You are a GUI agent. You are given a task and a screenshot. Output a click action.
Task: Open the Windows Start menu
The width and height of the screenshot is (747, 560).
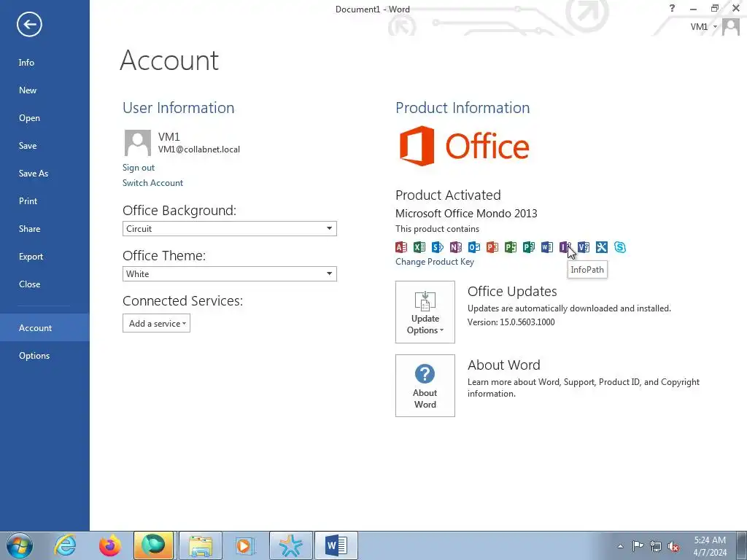tap(20, 545)
